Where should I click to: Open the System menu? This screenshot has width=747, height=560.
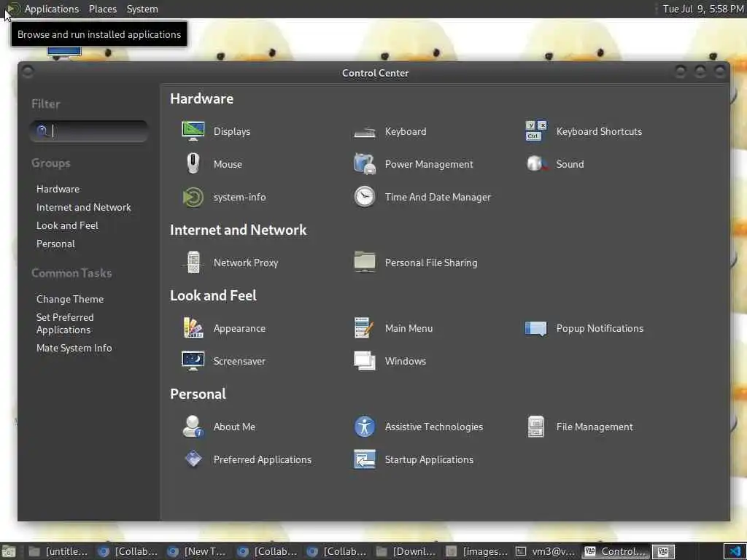coord(142,9)
